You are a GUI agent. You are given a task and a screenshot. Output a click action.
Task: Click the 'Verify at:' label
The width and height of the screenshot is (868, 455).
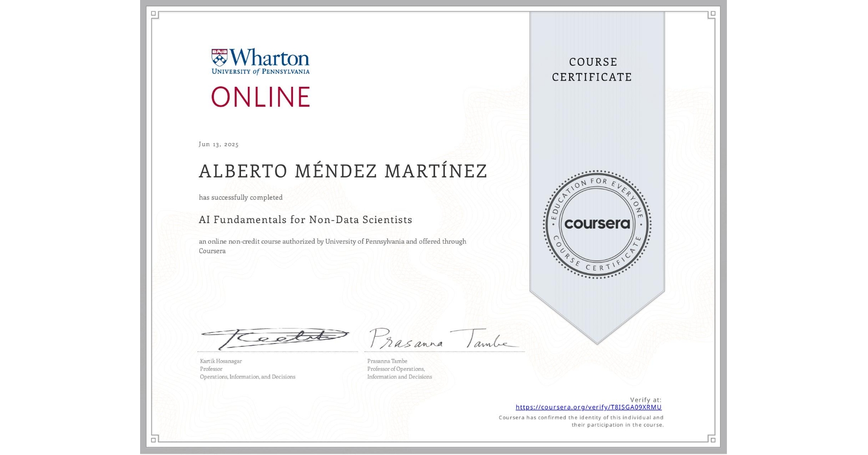click(646, 400)
